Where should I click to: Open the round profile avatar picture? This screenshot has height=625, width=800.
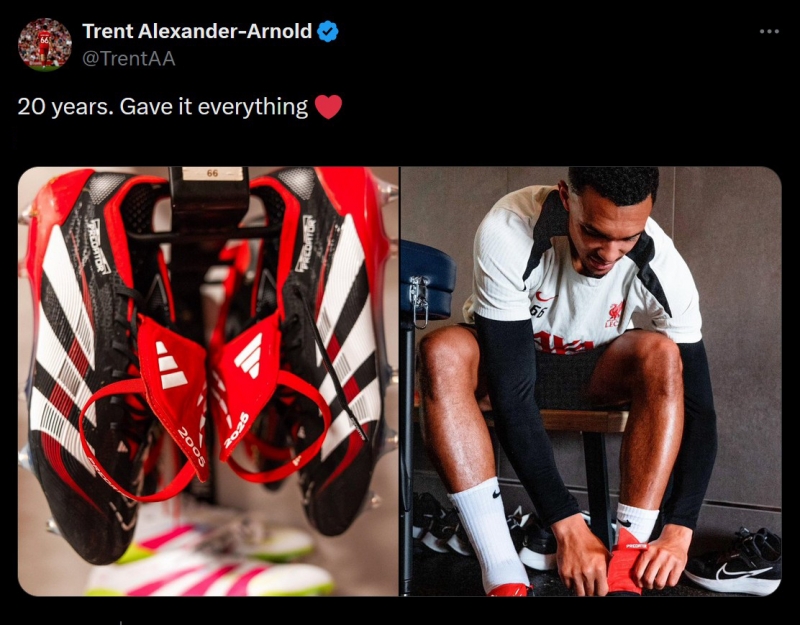(x=44, y=44)
